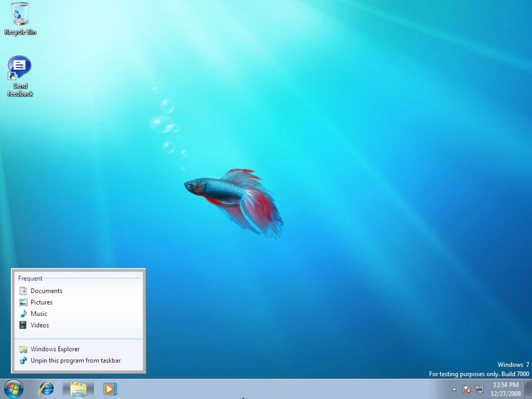Launch Windows Explorer from jump list

[79, 349]
